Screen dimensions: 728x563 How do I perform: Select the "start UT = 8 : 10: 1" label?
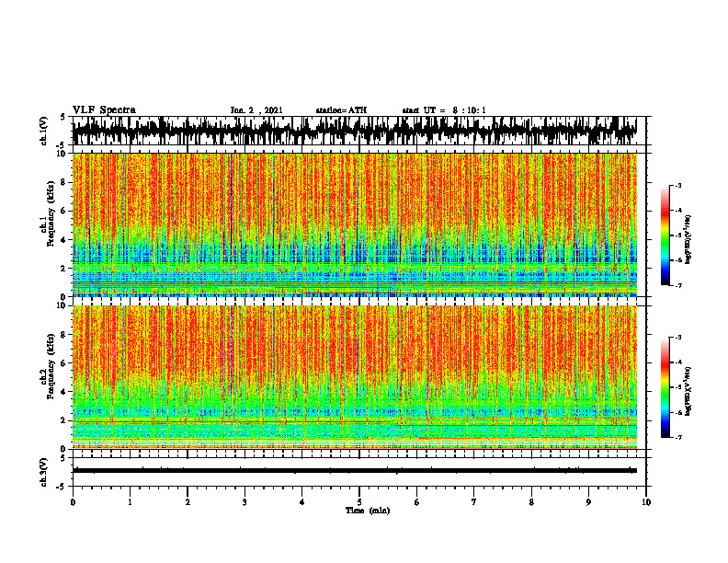[444, 110]
